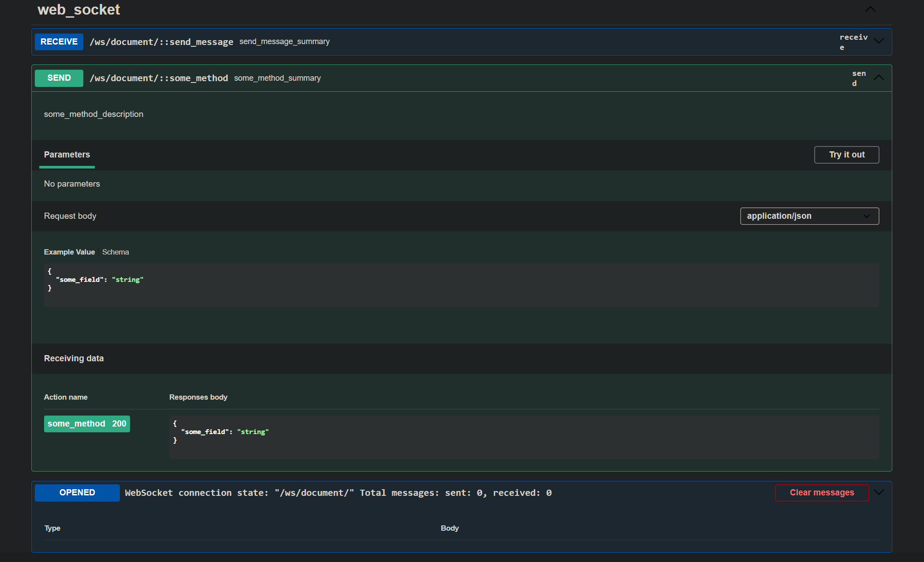The image size is (924, 562).
Task: Click the /ws/document/::some_method path link
Action: (x=159, y=78)
